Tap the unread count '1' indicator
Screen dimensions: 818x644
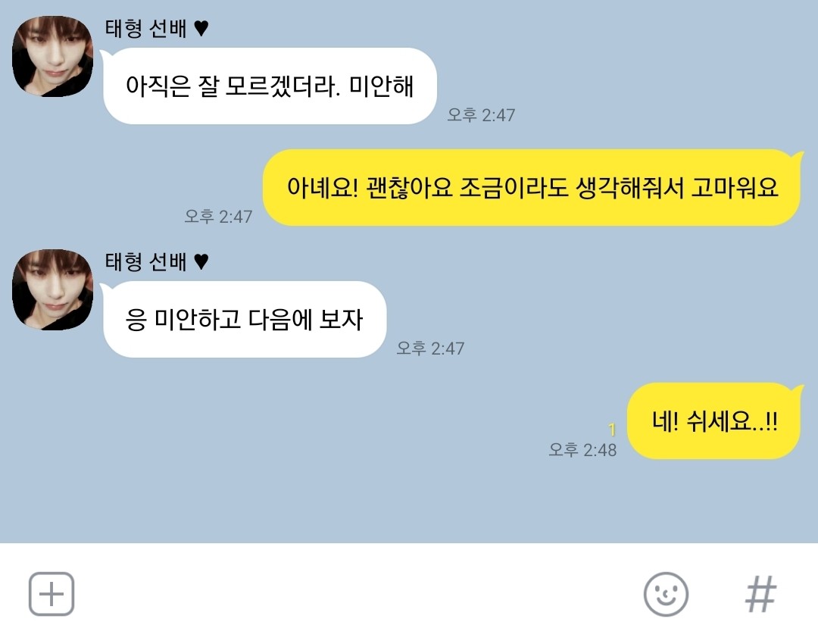click(x=612, y=430)
